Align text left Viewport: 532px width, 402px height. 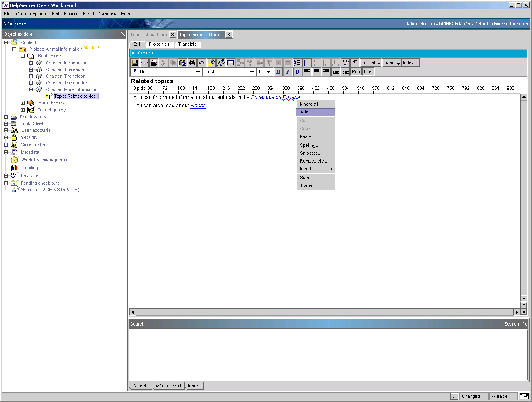[x=307, y=72]
